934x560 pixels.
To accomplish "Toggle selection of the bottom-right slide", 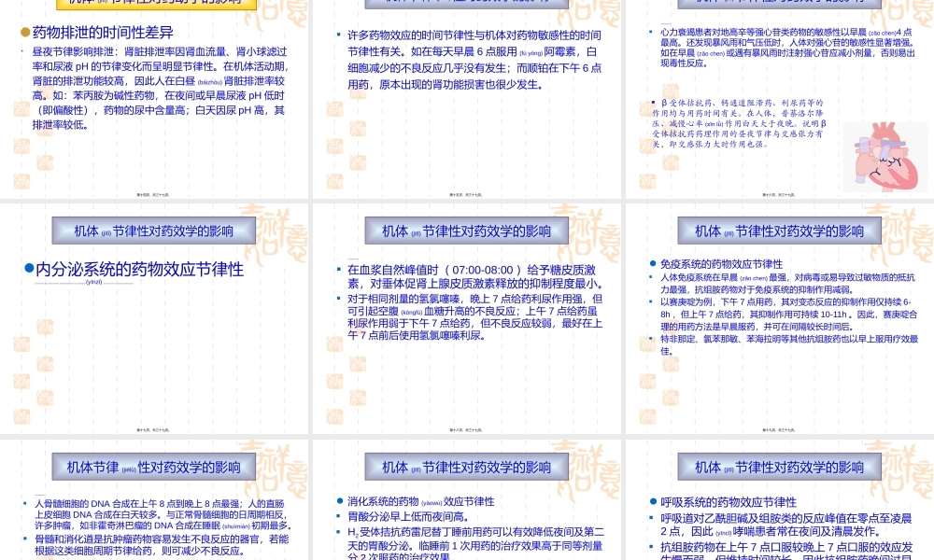I will pyautogui.click(x=778, y=504).
